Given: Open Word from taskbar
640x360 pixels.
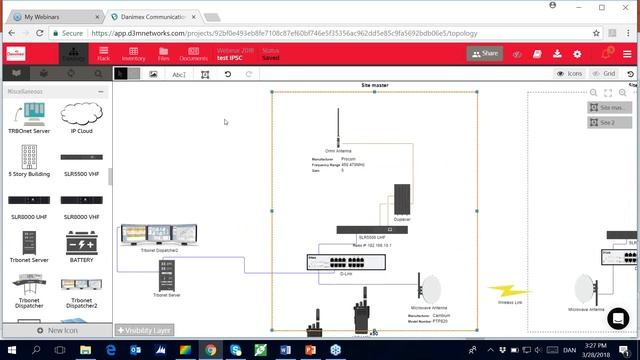Looking at the screenshot, I should 286,350.
